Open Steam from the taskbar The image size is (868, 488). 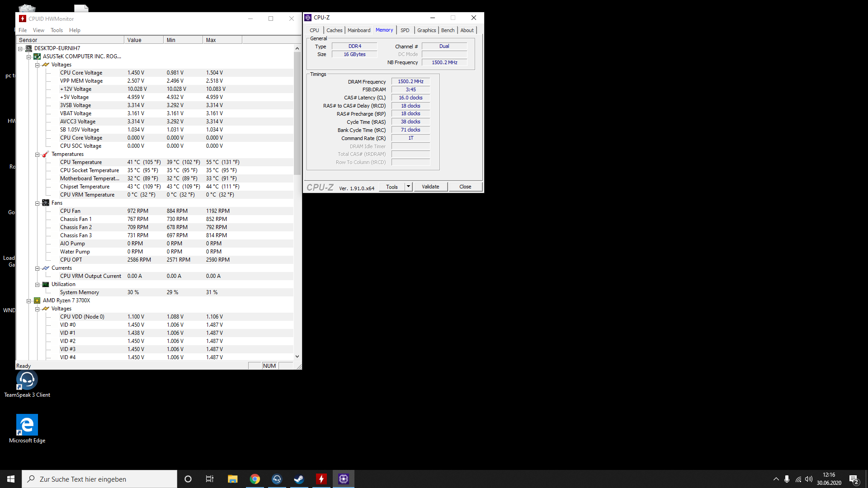[299, 479]
